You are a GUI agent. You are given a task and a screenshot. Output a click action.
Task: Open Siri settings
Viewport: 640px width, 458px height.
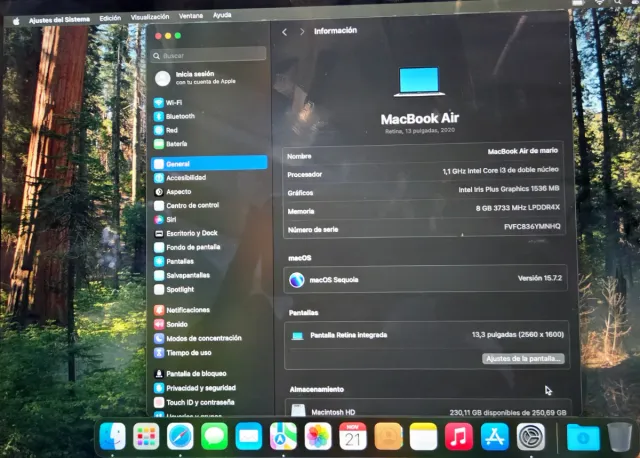pos(165,219)
